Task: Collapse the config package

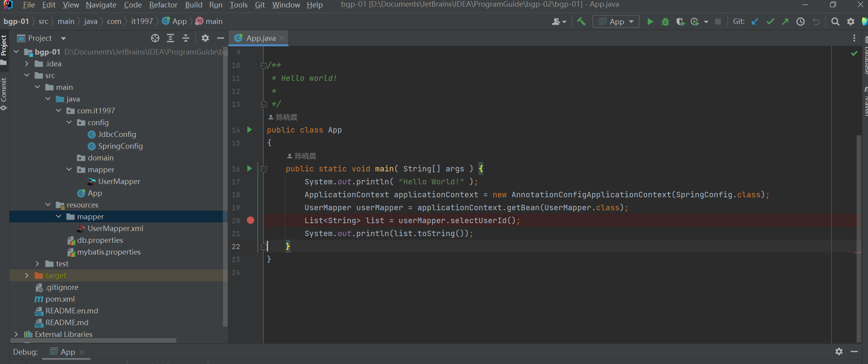Action: pyautogui.click(x=69, y=122)
